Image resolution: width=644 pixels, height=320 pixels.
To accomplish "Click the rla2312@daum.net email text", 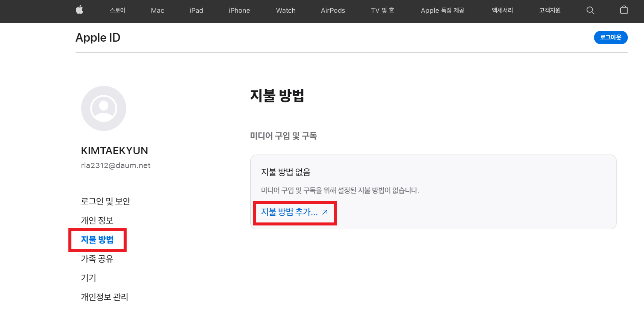I will 116,165.
